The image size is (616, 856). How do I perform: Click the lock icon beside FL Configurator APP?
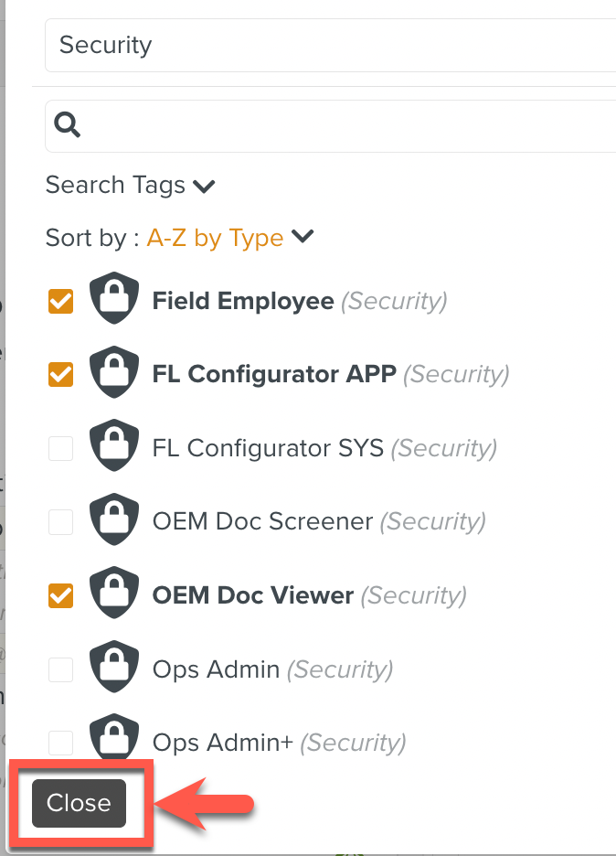pyautogui.click(x=114, y=371)
